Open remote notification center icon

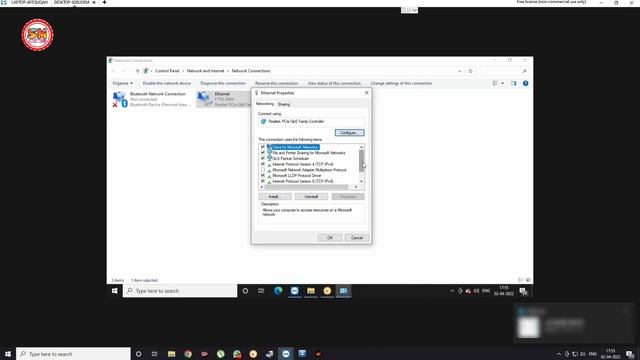coord(523,291)
